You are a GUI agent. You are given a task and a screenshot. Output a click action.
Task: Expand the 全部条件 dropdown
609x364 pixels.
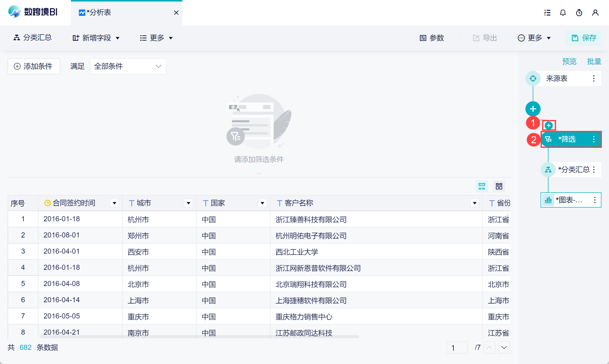point(128,66)
